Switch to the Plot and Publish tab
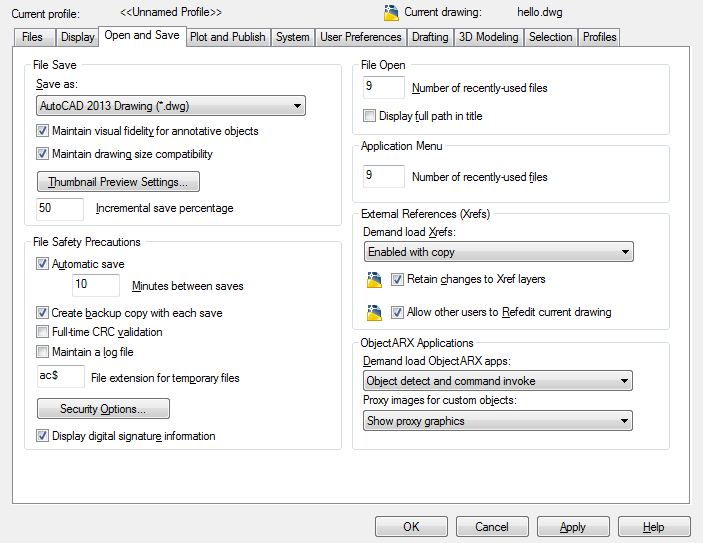 coord(228,37)
